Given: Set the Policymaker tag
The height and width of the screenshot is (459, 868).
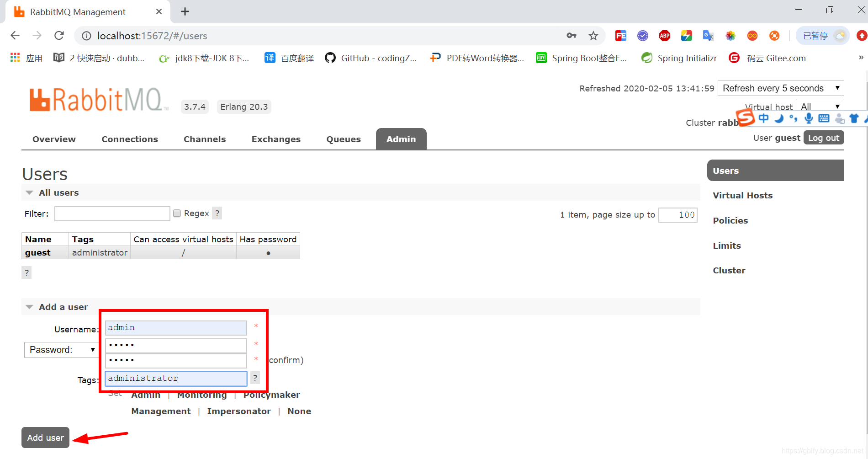Looking at the screenshot, I should click(x=271, y=395).
